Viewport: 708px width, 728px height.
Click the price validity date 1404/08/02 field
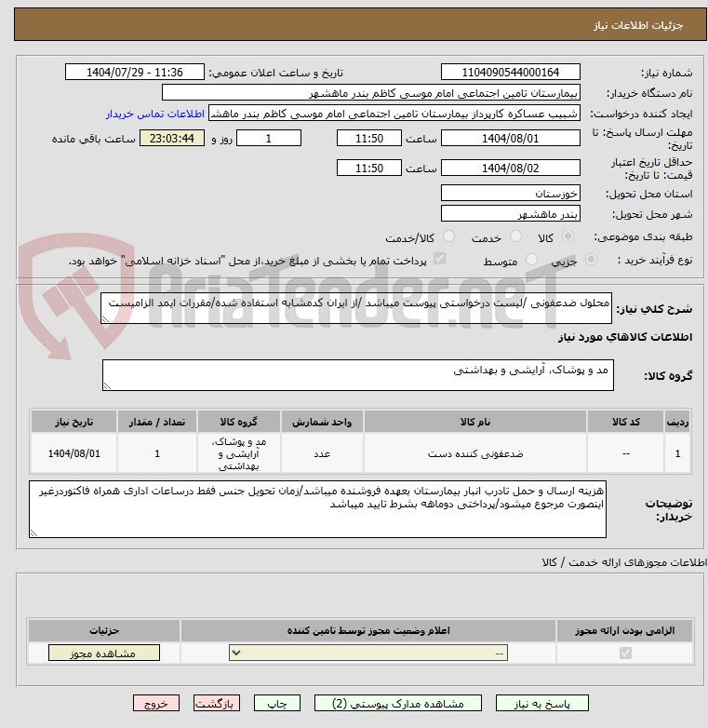click(511, 169)
